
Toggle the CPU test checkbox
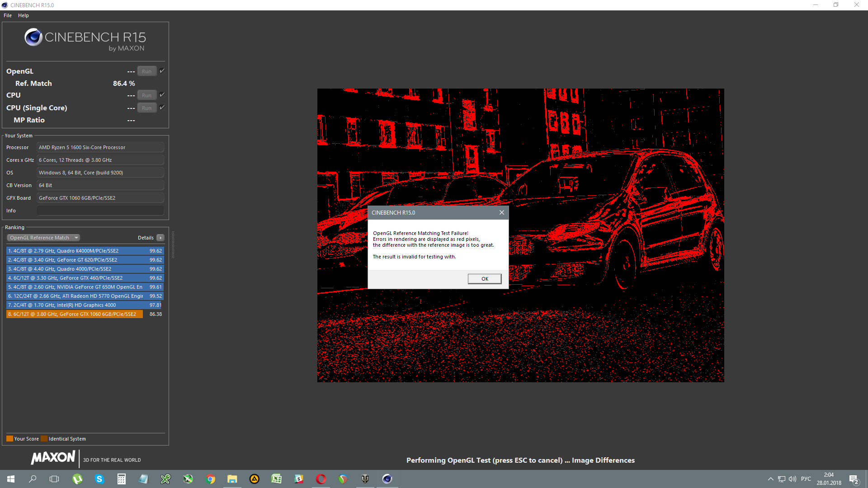162,95
